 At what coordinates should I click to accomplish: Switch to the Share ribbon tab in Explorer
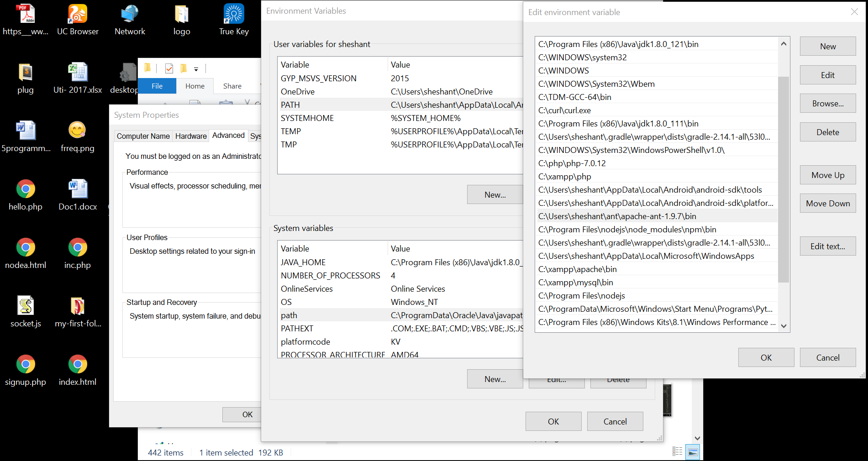(232, 86)
